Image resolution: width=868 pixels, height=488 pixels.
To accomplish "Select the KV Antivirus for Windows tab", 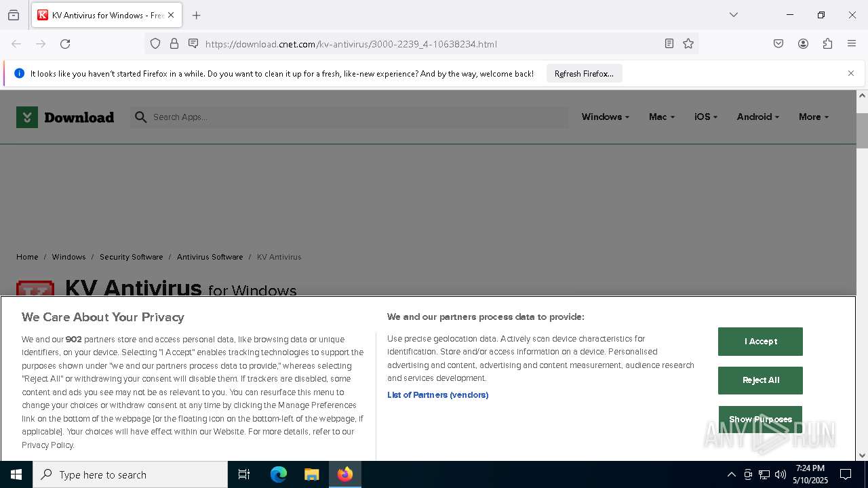I will (x=106, y=15).
